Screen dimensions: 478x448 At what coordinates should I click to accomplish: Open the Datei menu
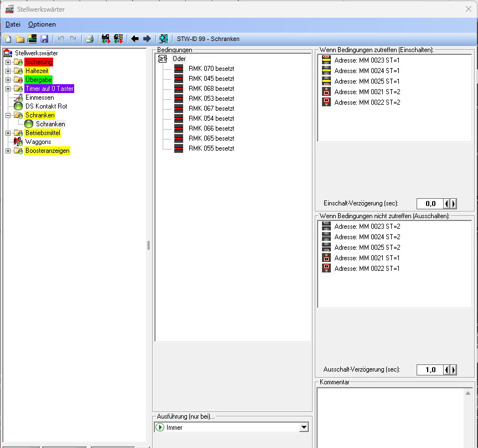[x=13, y=24]
